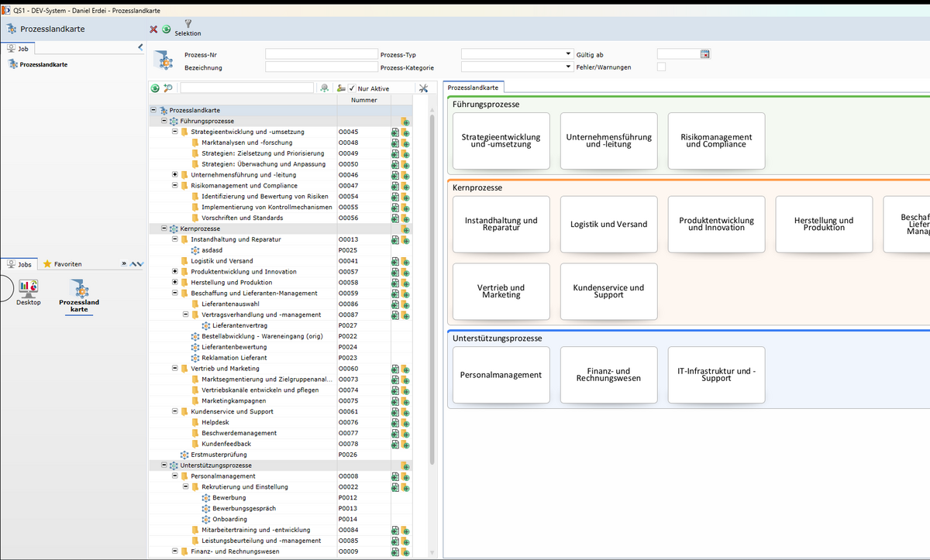The width and height of the screenshot is (930, 560).
Task: Click the double-arrow overflow next to Favoriten
Action: click(x=124, y=264)
